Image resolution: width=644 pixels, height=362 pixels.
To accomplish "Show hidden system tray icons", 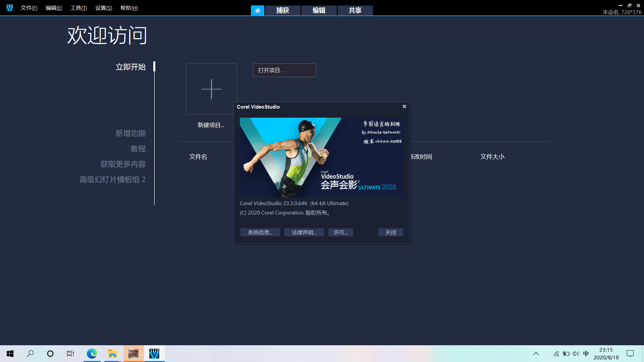I will [x=536, y=354].
